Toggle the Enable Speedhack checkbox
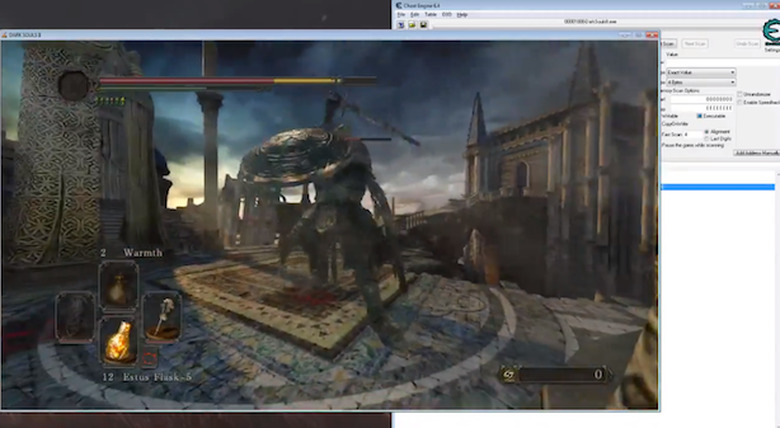 739,102
